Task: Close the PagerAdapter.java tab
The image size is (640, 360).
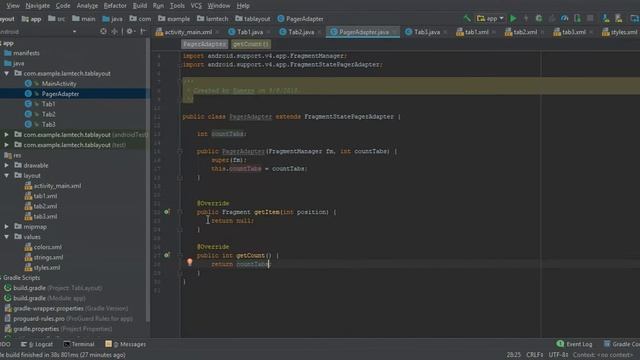Action: pos(394,32)
